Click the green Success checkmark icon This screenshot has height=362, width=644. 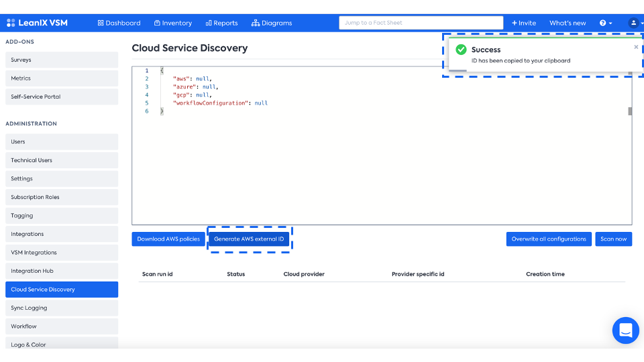pyautogui.click(x=461, y=50)
